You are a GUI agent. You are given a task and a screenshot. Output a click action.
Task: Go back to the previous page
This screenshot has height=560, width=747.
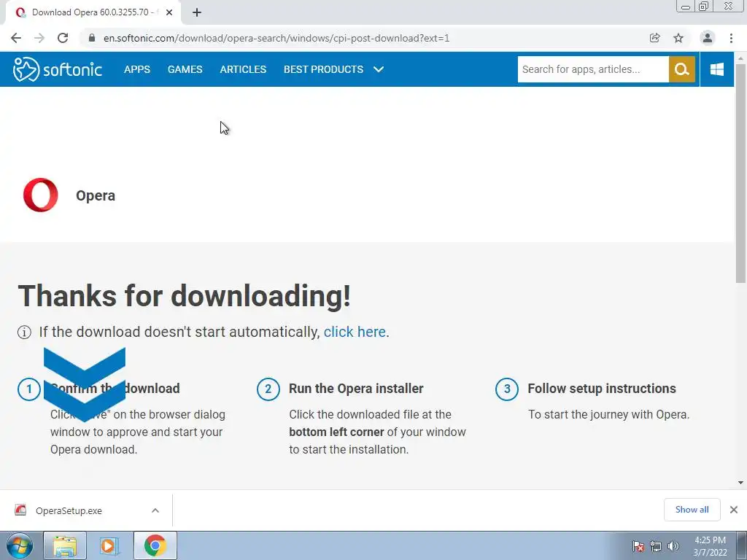click(16, 38)
